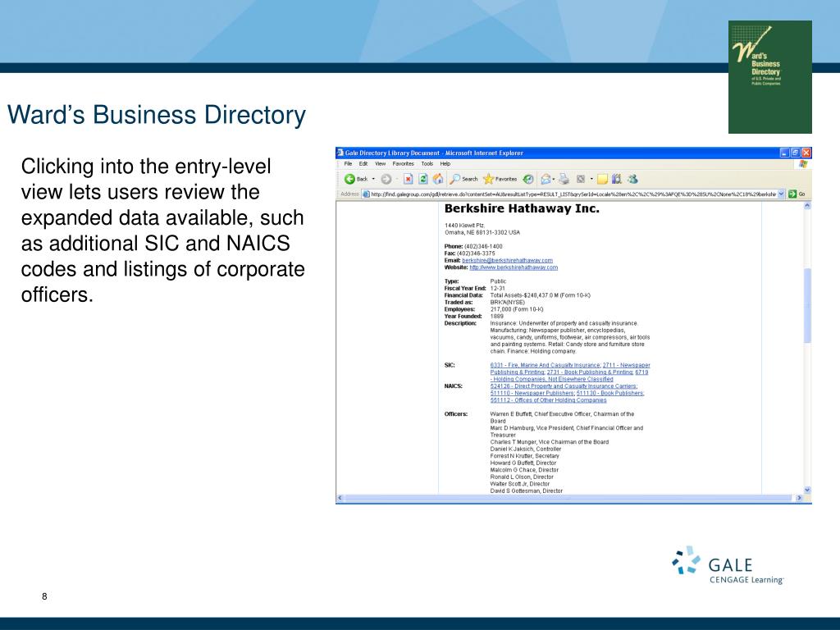Click the yellow Discuss note icon

(x=602, y=179)
